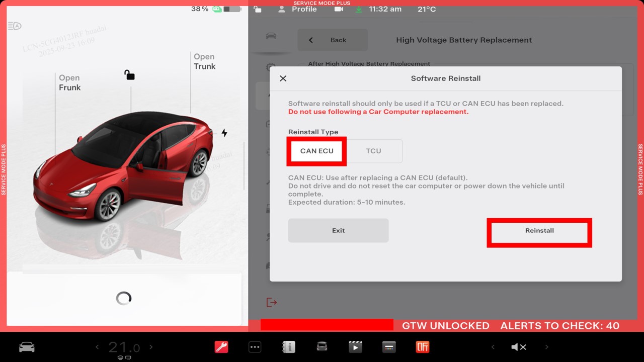The width and height of the screenshot is (644, 362).
Task: Click the red exit service mode icon
Action: tap(272, 302)
